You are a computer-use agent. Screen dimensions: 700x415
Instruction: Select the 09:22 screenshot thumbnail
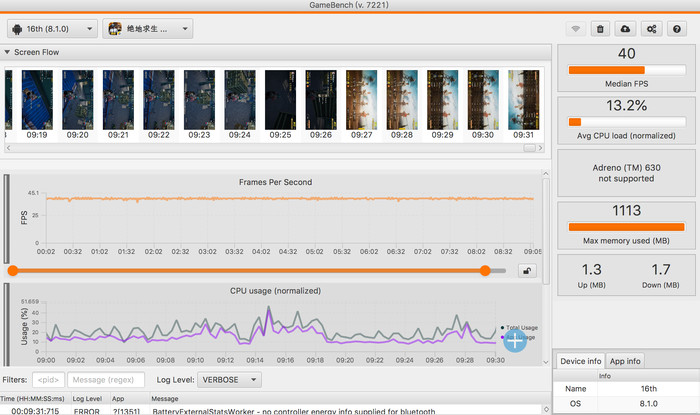click(x=159, y=100)
